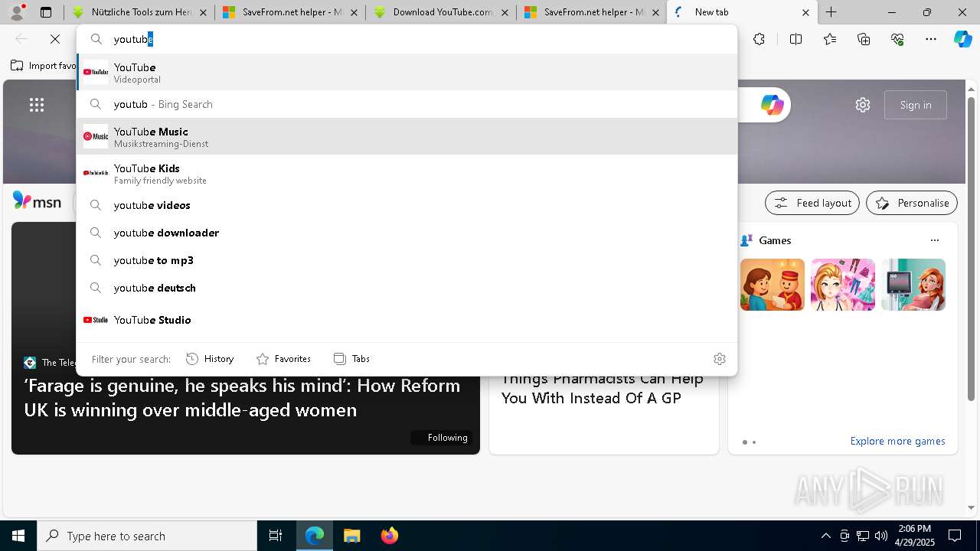Filter search by Favorites
This screenshot has width=980, height=551.
point(283,359)
